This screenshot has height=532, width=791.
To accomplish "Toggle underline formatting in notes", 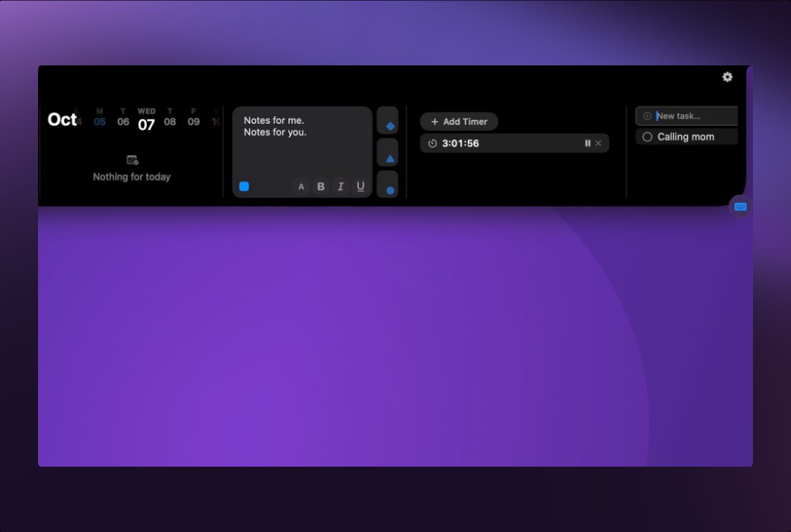I will point(361,186).
